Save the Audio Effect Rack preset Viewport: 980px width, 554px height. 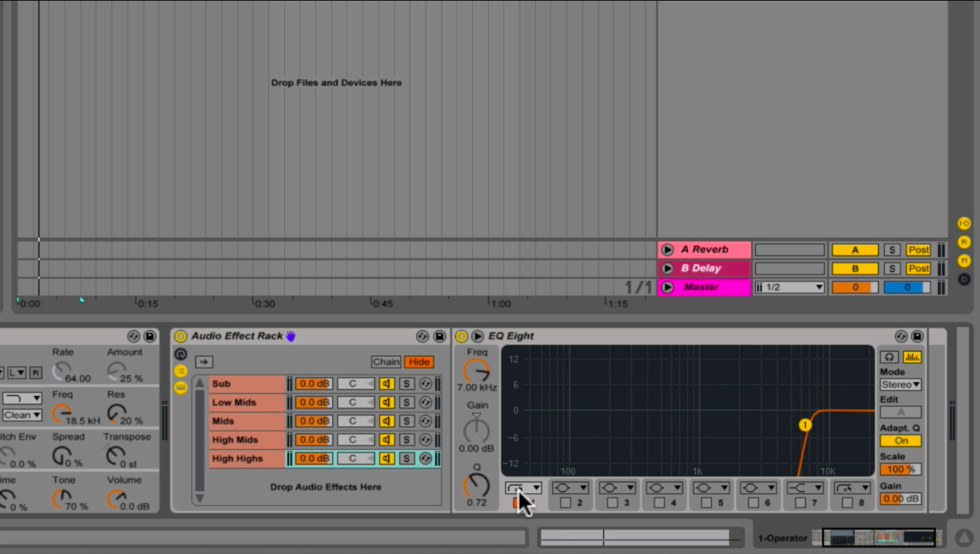click(439, 337)
